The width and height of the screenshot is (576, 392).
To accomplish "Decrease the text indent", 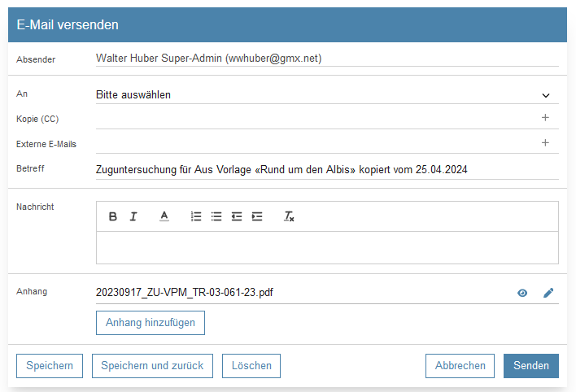I will coord(237,216).
